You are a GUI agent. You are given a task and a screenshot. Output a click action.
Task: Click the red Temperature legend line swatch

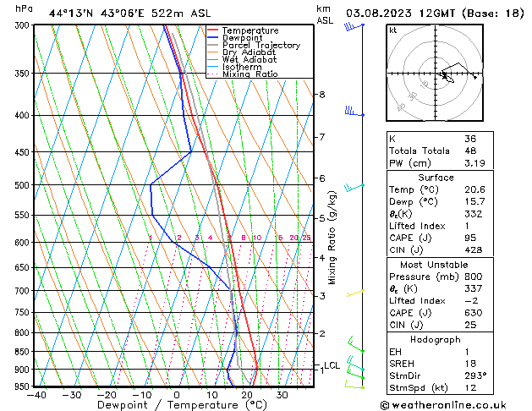(x=212, y=30)
